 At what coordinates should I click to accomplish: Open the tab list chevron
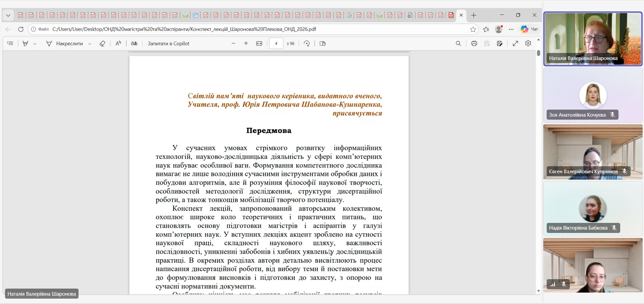[8, 15]
